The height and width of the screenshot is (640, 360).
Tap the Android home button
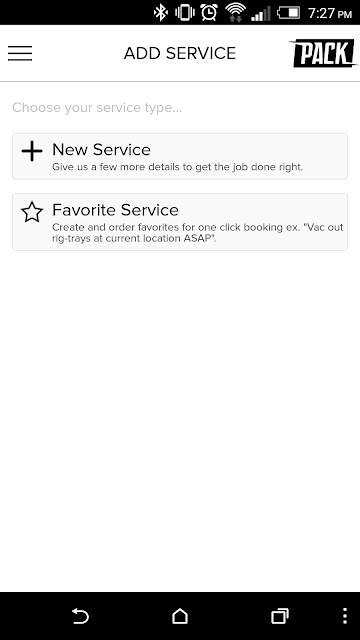click(180, 616)
